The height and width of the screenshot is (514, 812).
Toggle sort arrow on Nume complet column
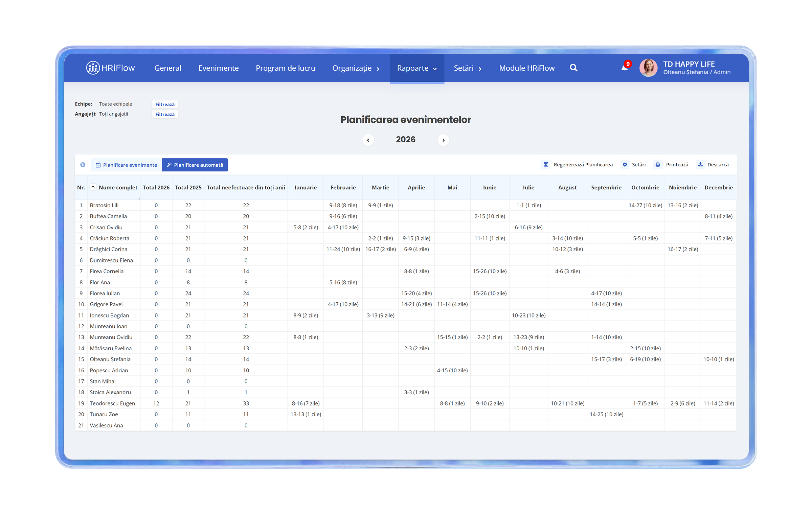[x=93, y=187]
